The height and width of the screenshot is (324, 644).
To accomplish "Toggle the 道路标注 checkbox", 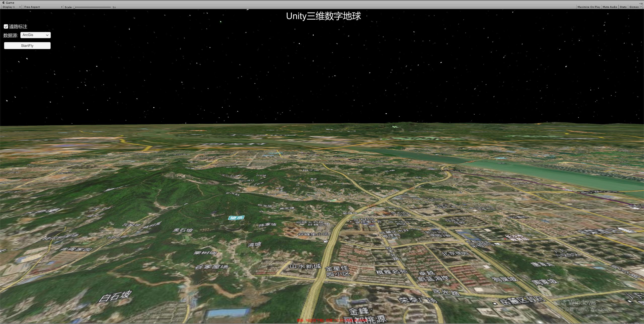I will pyautogui.click(x=6, y=26).
